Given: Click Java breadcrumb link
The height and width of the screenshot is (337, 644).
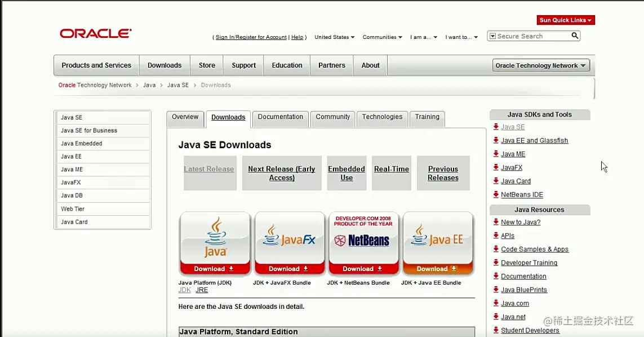Looking at the screenshot, I should 149,85.
